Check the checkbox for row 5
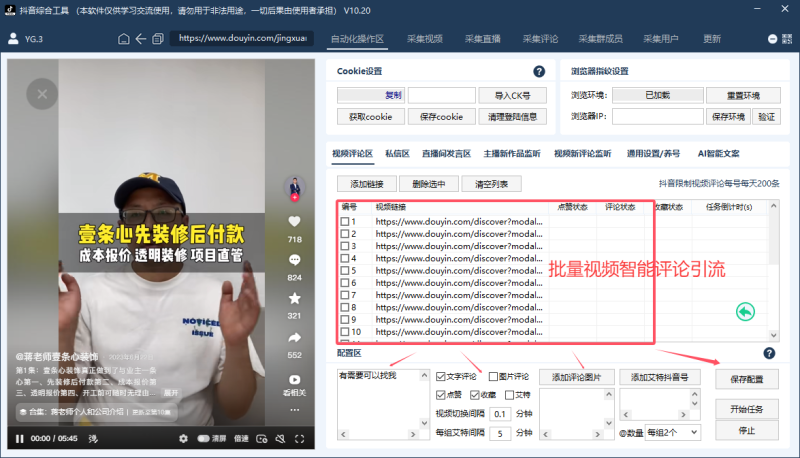The image size is (800, 458). 345,270
